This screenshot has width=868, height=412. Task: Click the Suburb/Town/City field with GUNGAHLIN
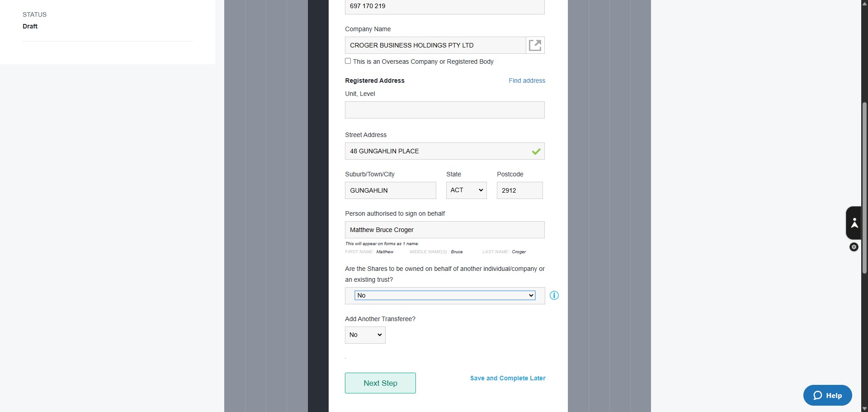tap(391, 190)
